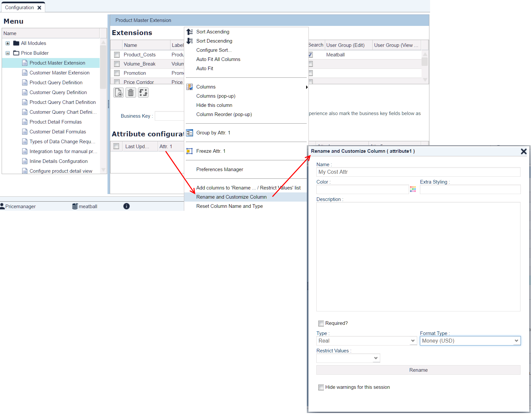Click the add new extension icon
The height and width of the screenshot is (415, 532).
coord(118,93)
